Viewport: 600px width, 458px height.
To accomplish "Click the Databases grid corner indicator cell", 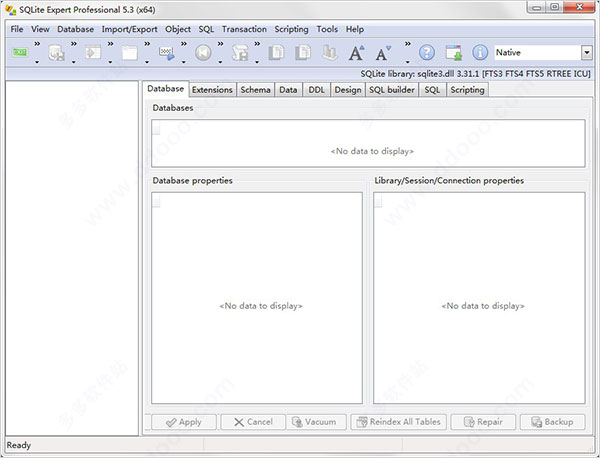I will [156, 127].
